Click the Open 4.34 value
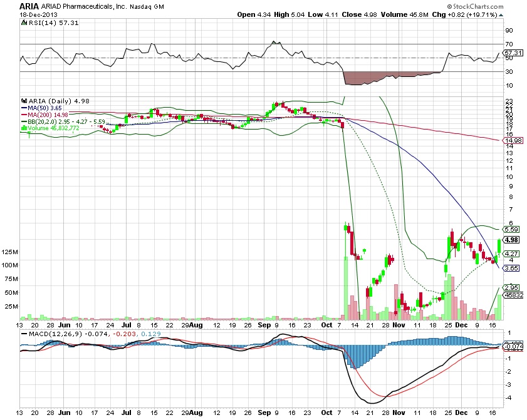527x420 pixels. click(253, 15)
